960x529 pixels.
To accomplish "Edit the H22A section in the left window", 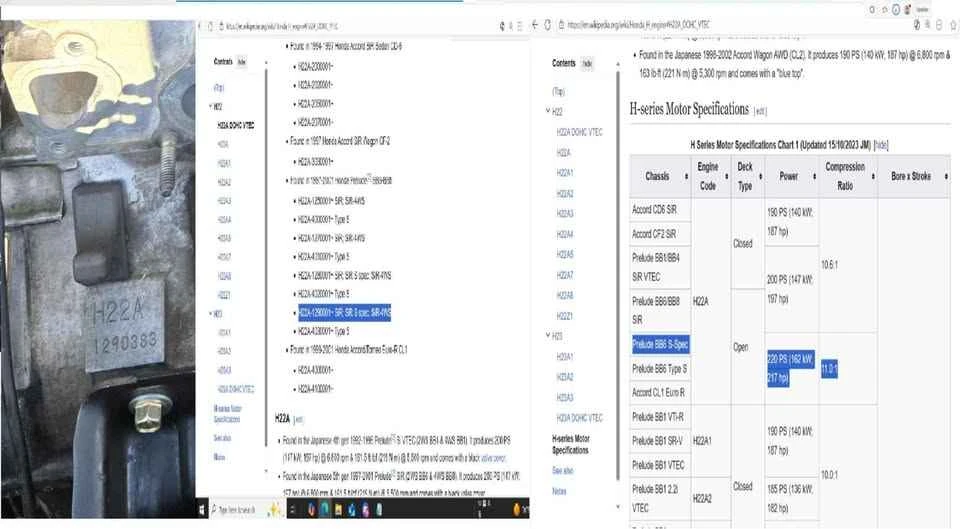I will [298, 419].
